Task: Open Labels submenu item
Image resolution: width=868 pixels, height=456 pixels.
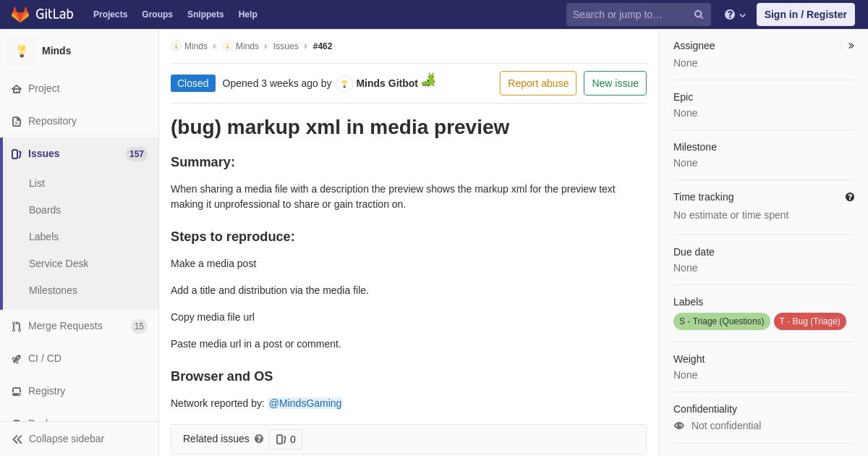Action: (x=43, y=237)
